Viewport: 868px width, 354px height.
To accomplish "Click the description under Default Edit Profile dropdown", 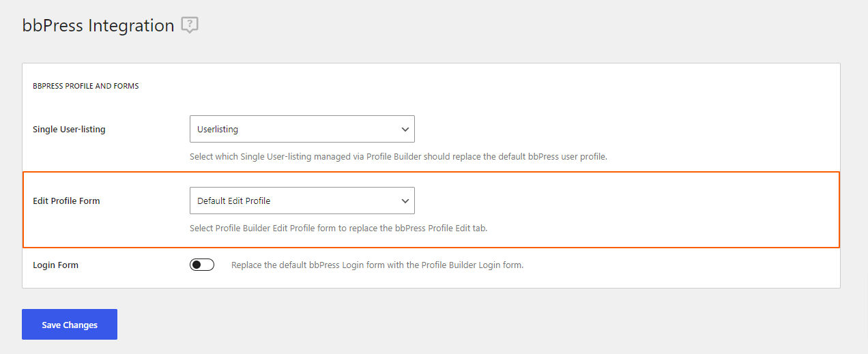I will tap(338, 228).
